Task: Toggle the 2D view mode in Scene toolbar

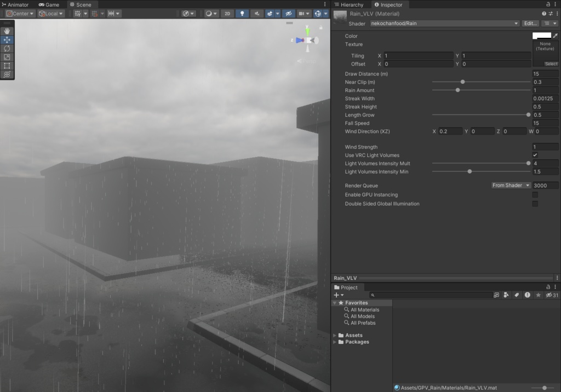Action: [x=227, y=14]
